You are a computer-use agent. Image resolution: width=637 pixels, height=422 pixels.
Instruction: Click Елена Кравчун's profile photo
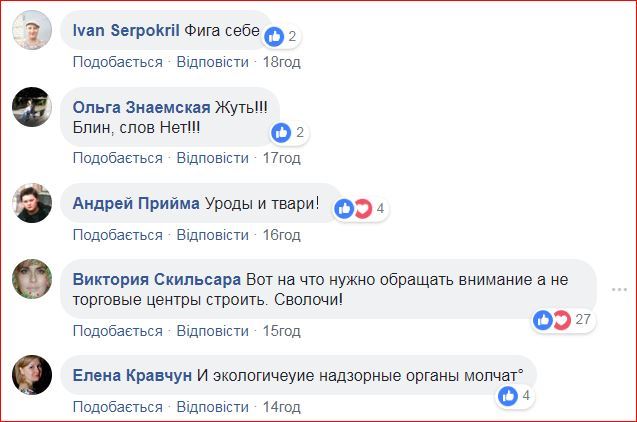pyautogui.click(x=32, y=377)
